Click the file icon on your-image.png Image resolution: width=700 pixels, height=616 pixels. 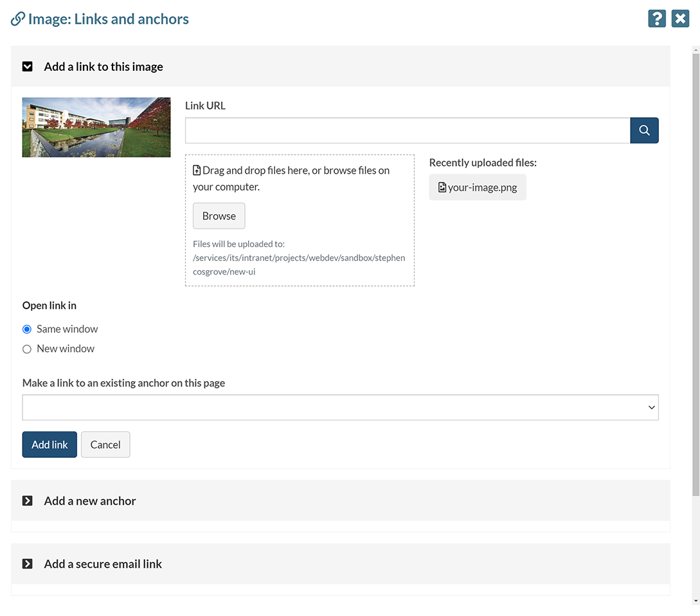442,188
